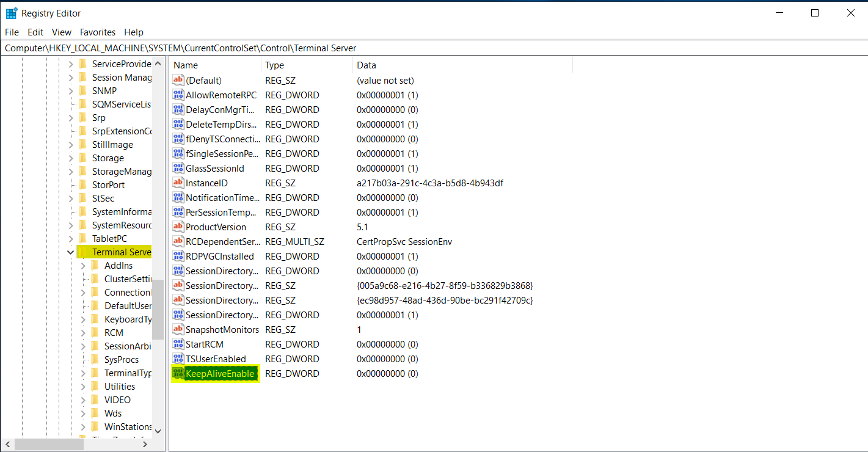Collapse the Terminal Server tree node
868x452 pixels.
pyautogui.click(x=71, y=252)
